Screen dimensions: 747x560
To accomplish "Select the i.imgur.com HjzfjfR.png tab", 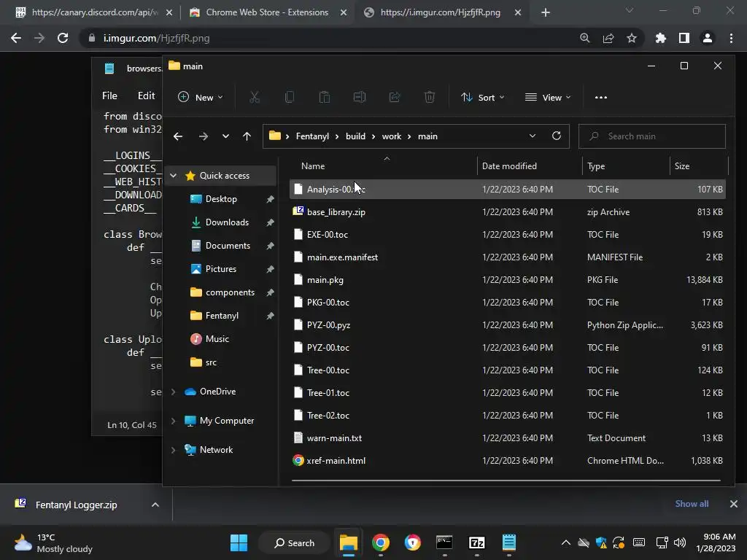I will [440, 12].
